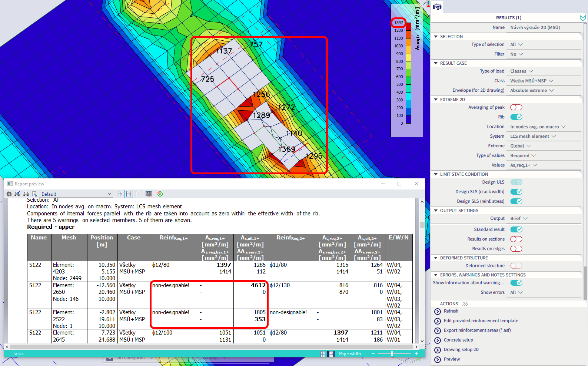Click the Refresh action link
The height and width of the screenshot is (366, 588).
[451, 311]
